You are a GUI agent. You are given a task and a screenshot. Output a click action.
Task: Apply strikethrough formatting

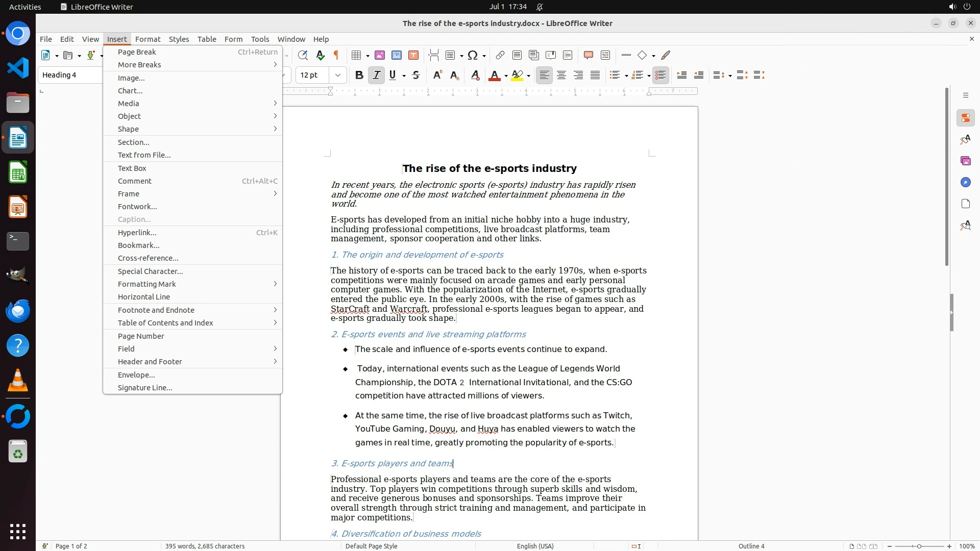pos(416,75)
